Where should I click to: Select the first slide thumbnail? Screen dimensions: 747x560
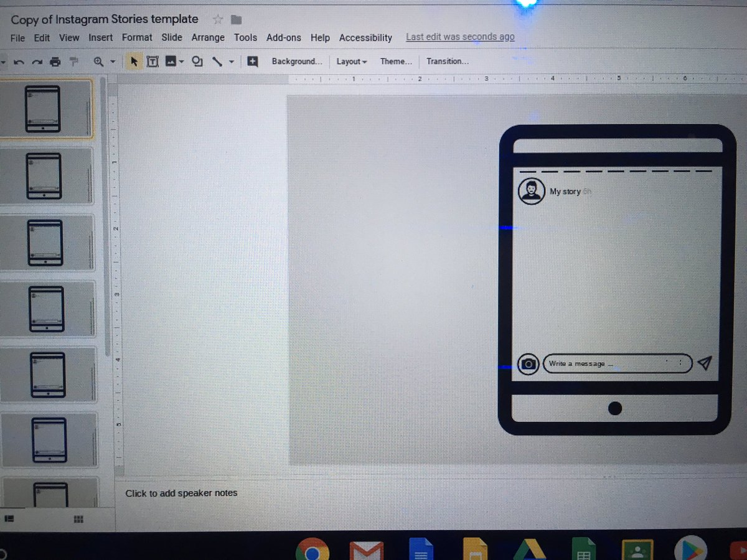click(45, 108)
